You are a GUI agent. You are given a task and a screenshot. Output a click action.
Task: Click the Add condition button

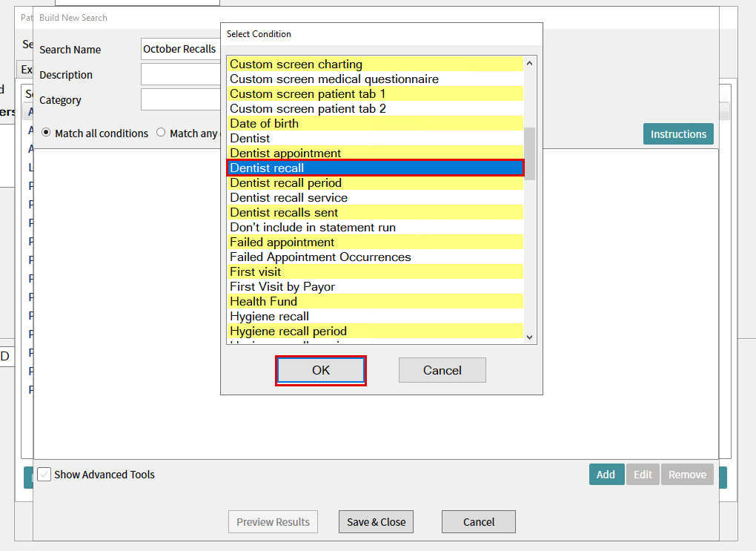pyautogui.click(x=606, y=475)
